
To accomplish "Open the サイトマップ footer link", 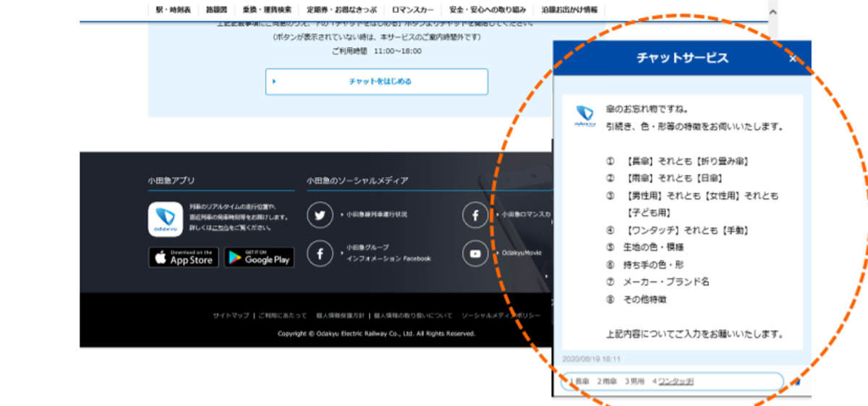I will coord(231,316).
